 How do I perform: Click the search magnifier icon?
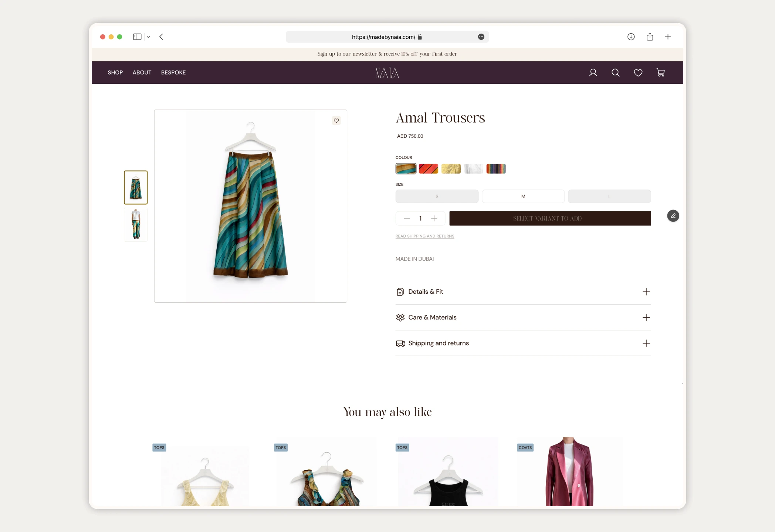click(x=616, y=73)
